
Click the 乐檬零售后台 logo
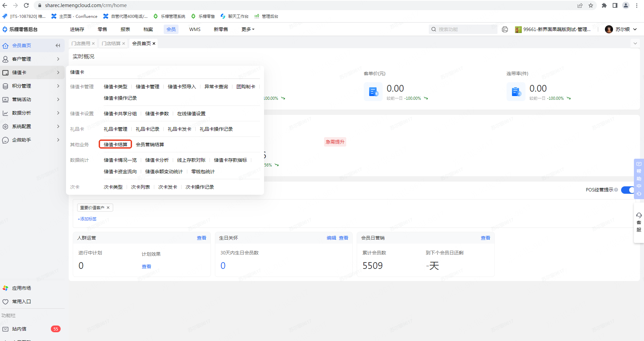(20, 29)
